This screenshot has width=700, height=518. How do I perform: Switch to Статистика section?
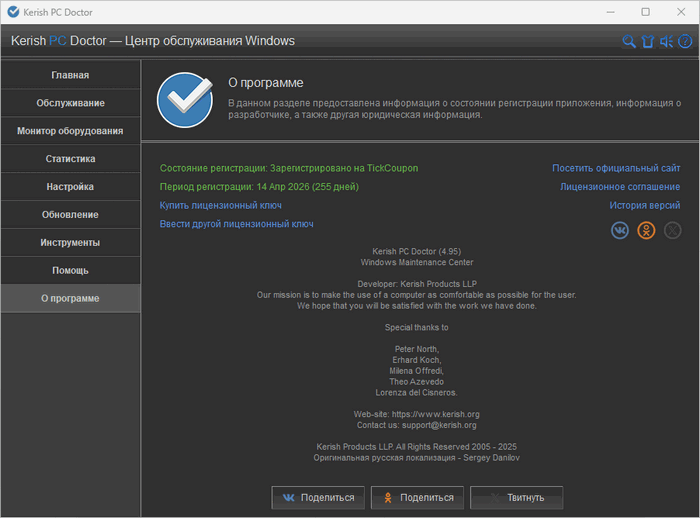[70, 159]
